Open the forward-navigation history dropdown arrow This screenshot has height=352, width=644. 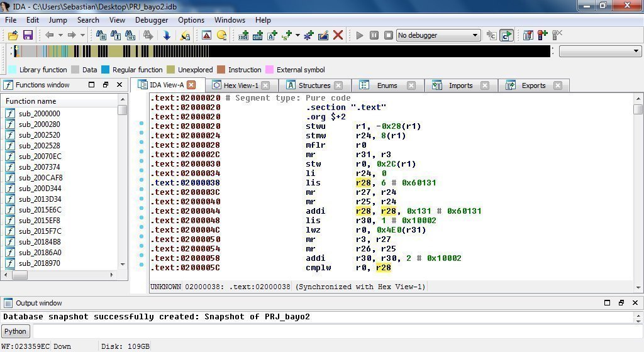pyautogui.click(x=82, y=35)
